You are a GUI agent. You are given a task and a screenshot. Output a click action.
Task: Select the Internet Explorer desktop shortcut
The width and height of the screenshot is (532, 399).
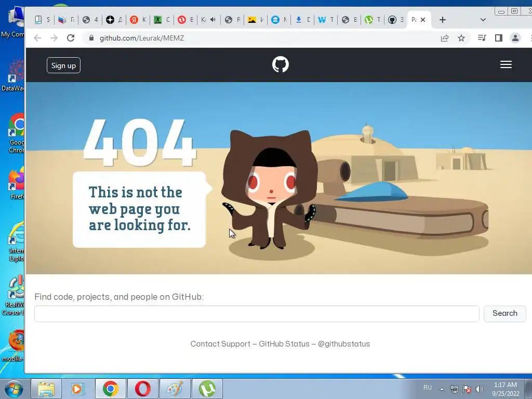[16, 242]
